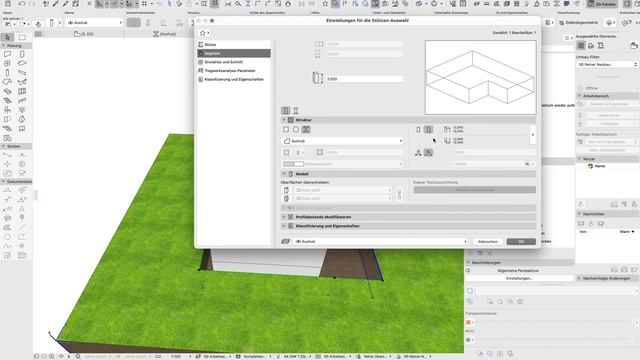This screenshot has width=640, height=360.
Task: Click the Einstellungen button under Allgemeine Perspektive
Action: tap(519, 278)
